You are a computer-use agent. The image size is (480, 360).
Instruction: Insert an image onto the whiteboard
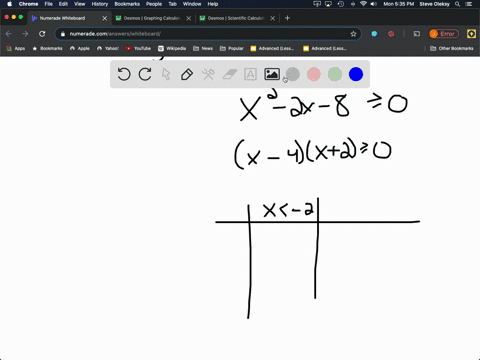tap(272, 74)
